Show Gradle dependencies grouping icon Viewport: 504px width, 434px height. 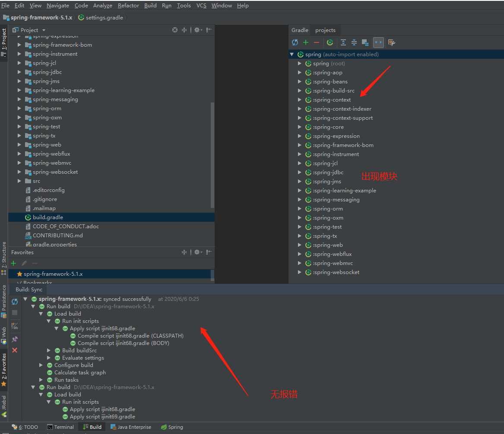365,42
